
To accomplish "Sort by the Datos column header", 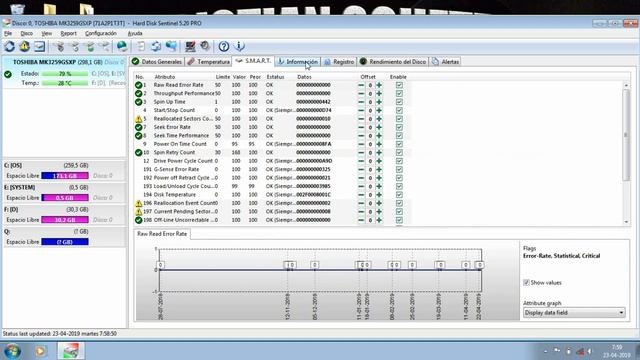I will coord(304,77).
